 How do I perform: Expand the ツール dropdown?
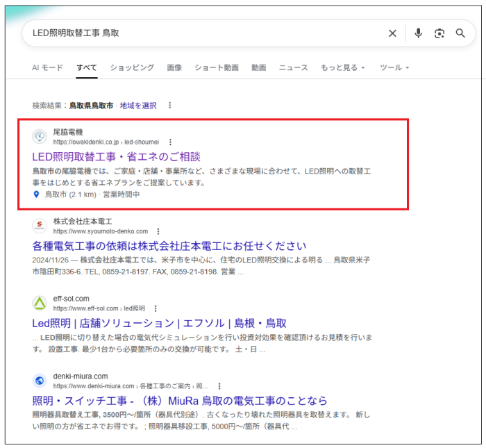pyautogui.click(x=394, y=67)
